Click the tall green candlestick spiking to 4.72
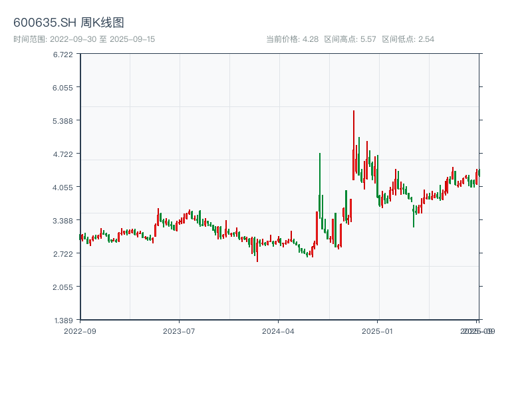This screenshot has width=532, height=399. point(320,186)
